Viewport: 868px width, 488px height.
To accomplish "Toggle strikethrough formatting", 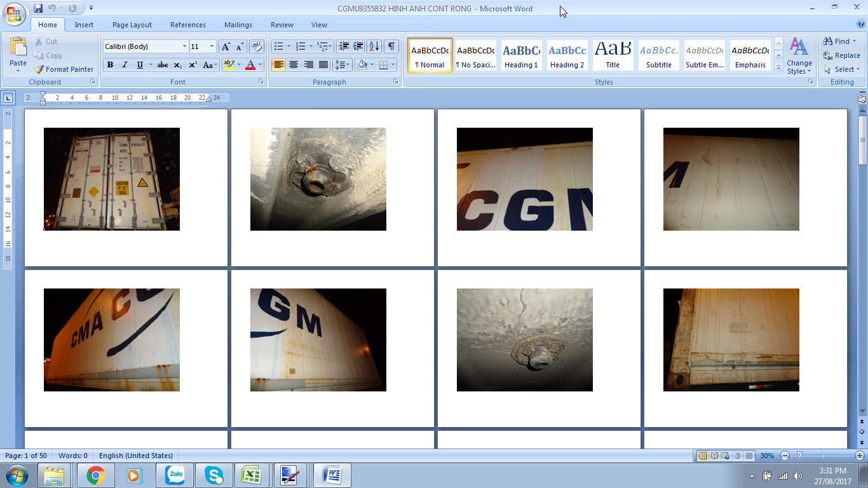I will (163, 65).
